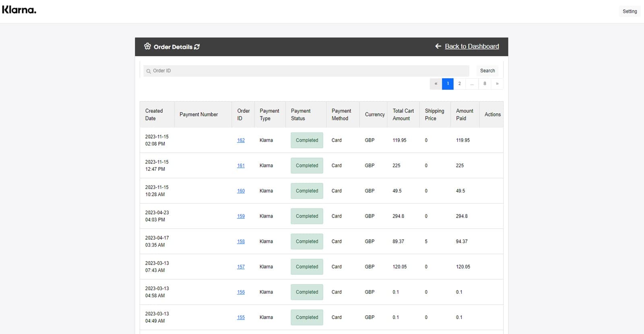Click the Completed status of order 156

307,292
